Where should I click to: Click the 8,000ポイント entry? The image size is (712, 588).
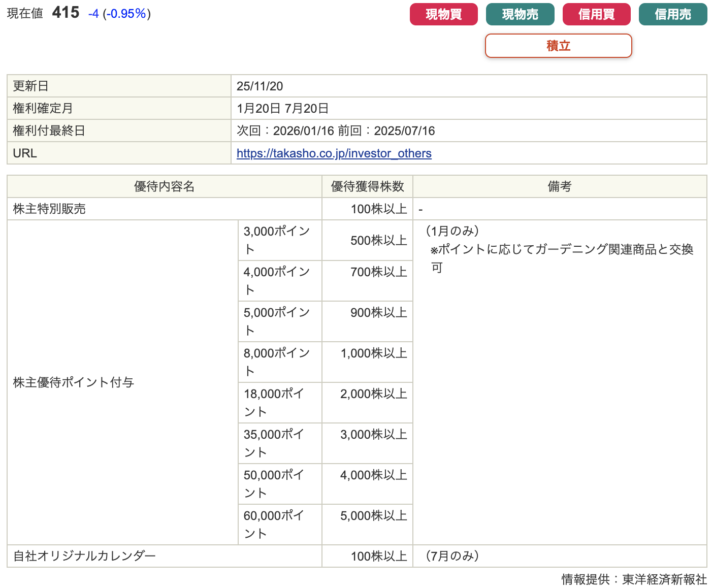[277, 362]
